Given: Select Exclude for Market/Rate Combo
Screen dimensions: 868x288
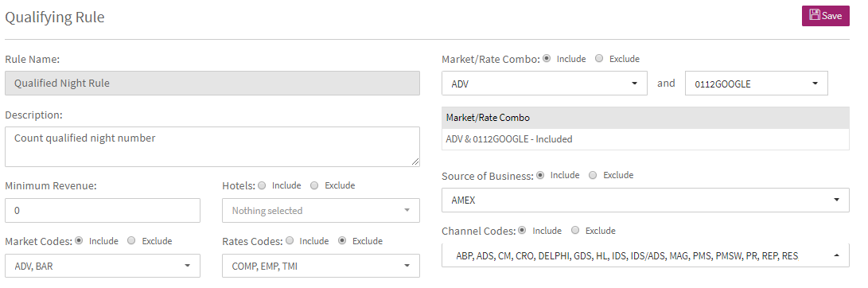Looking at the screenshot, I should 599,59.
